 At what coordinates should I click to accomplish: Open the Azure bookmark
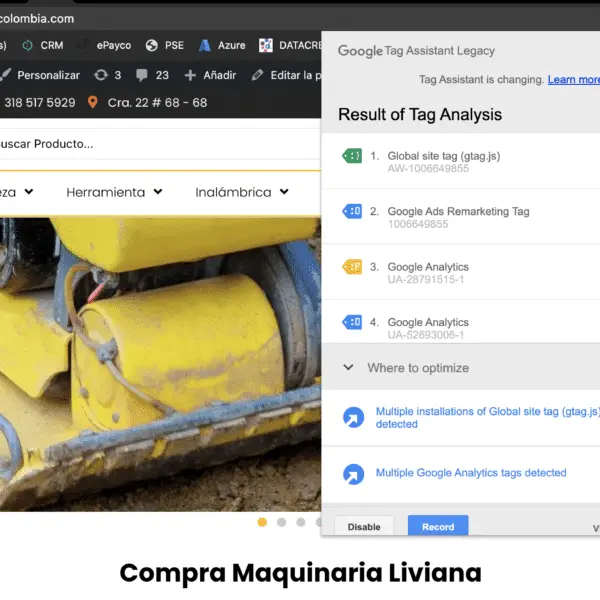click(222, 45)
